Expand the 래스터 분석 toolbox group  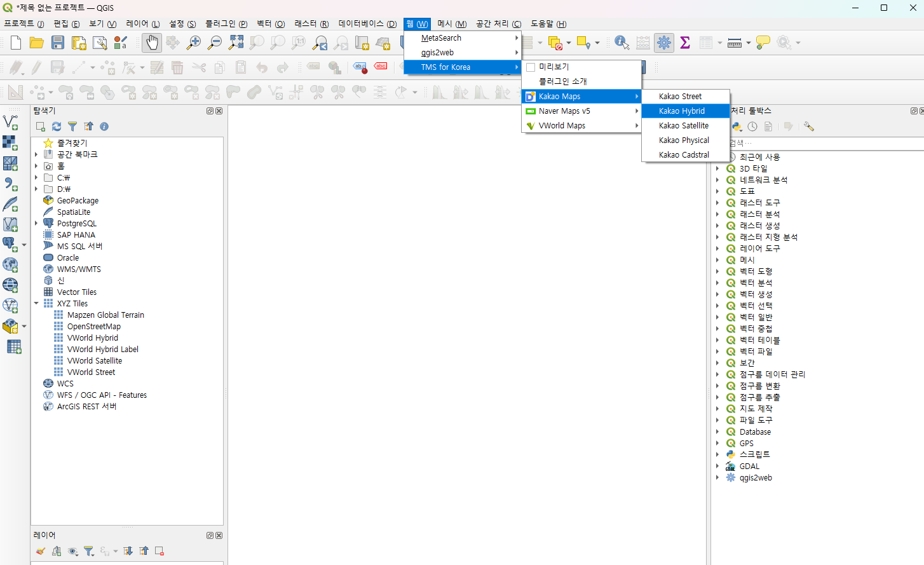point(718,214)
